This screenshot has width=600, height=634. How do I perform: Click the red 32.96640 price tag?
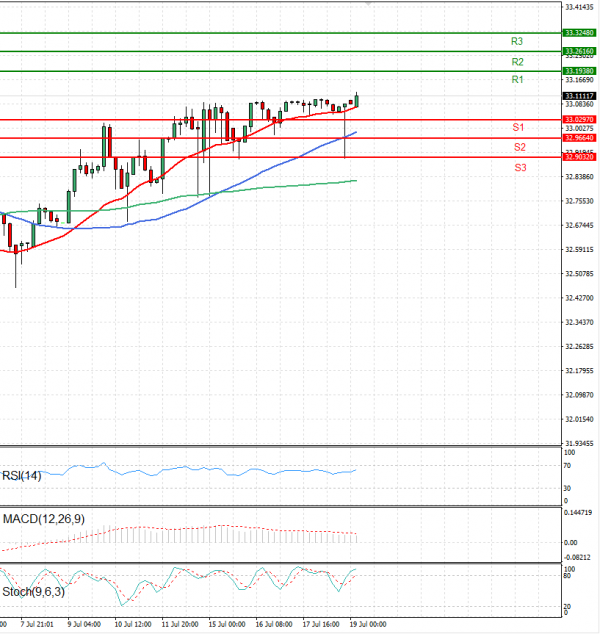click(579, 138)
